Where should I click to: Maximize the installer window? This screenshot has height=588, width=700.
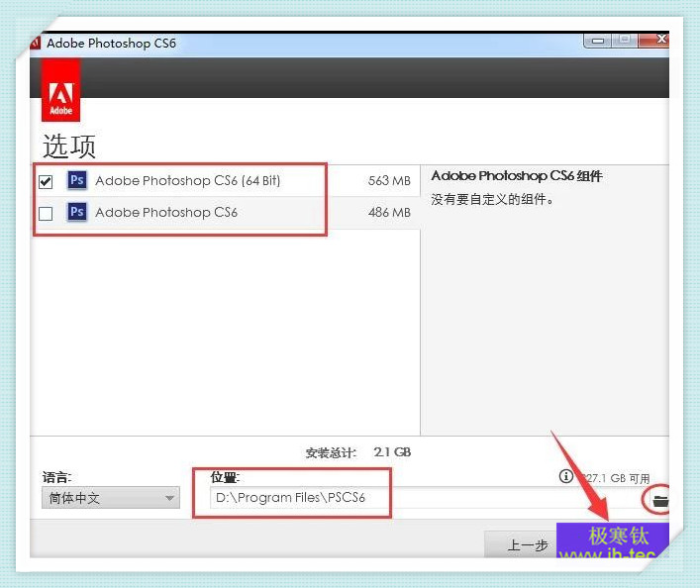click(x=625, y=41)
